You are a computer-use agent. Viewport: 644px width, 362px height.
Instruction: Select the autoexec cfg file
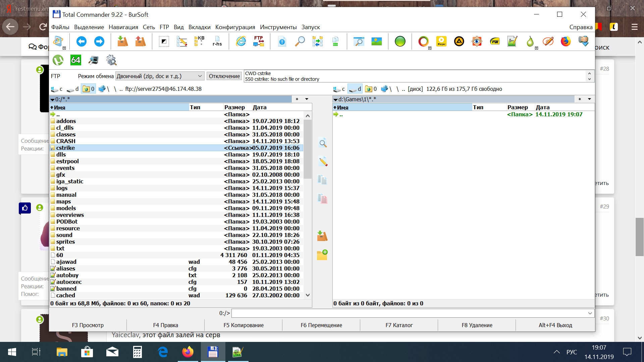(176, 282)
